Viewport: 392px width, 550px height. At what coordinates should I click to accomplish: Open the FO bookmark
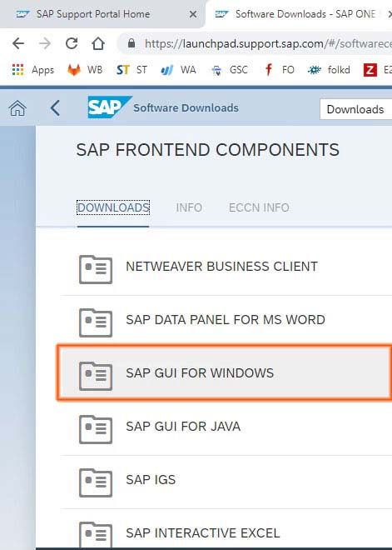tap(279, 70)
